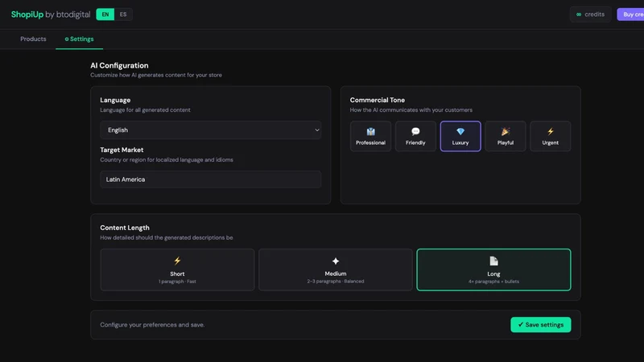Click the document icon on Long card

click(493, 261)
